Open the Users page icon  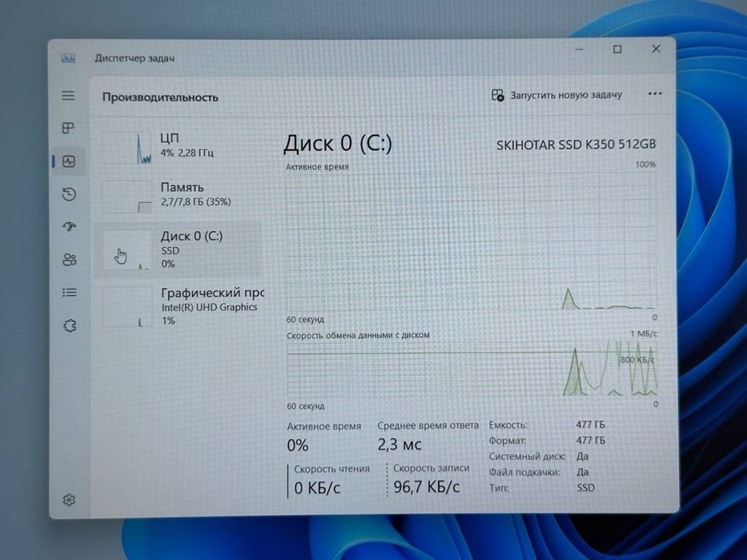pyautogui.click(x=70, y=259)
